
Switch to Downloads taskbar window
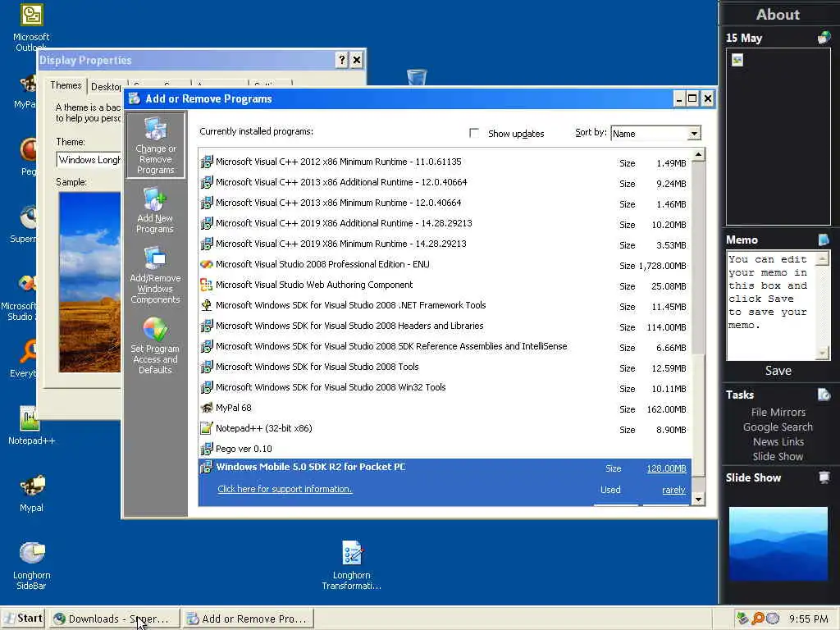(x=113, y=619)
